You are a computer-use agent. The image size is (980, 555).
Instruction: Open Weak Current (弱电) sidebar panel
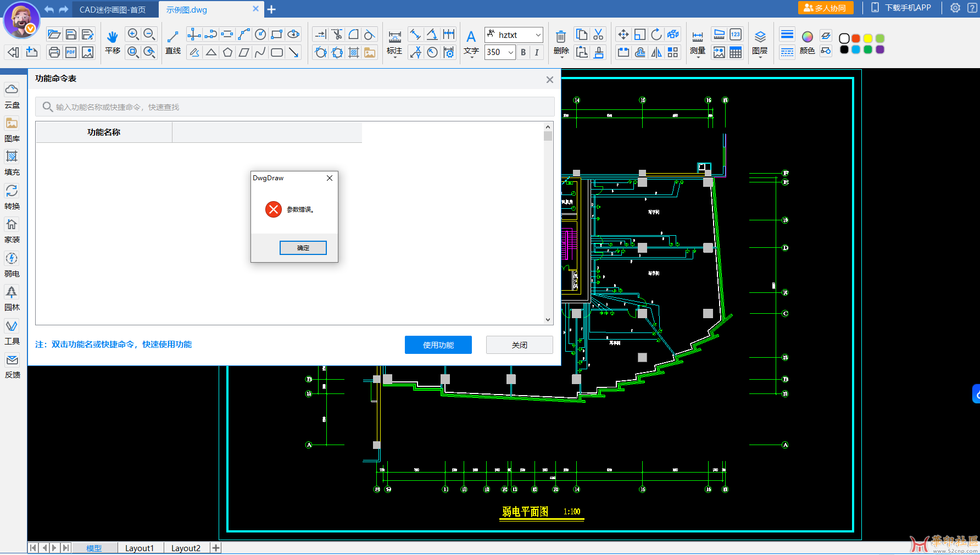pyautogui.click(x=12, y=264)
